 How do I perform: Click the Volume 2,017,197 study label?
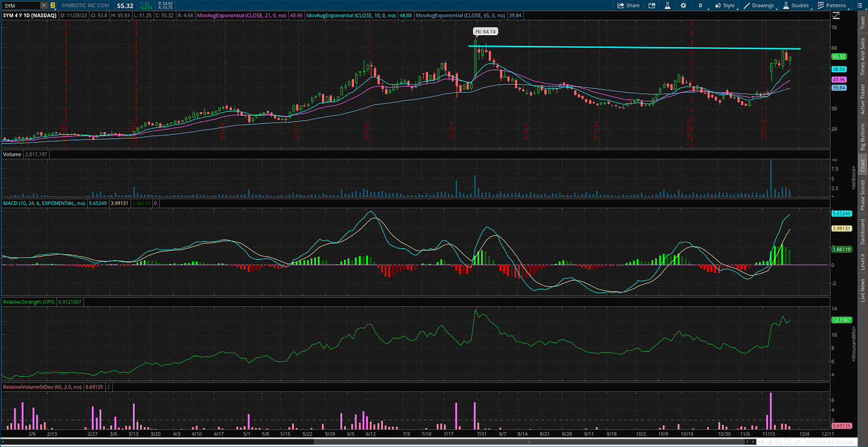click(26, 154)
